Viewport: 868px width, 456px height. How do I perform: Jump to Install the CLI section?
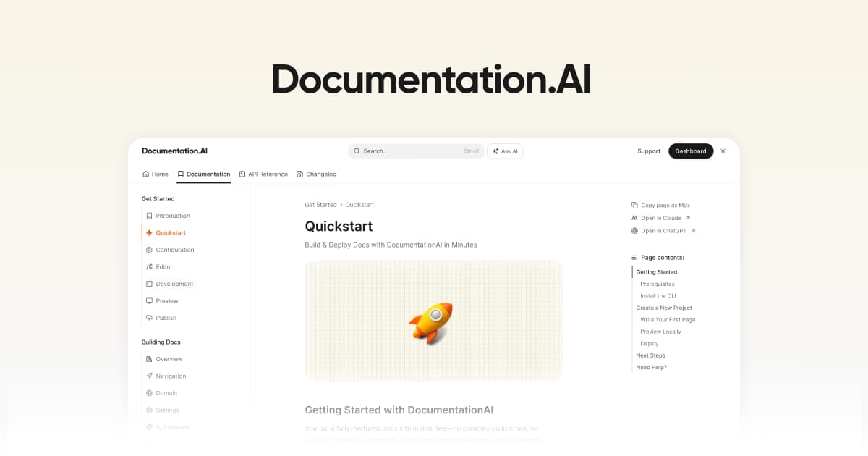point(658,296)
